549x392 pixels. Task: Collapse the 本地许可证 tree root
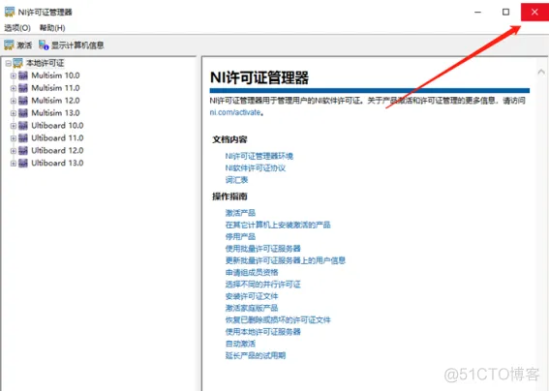tap(9, 64)
